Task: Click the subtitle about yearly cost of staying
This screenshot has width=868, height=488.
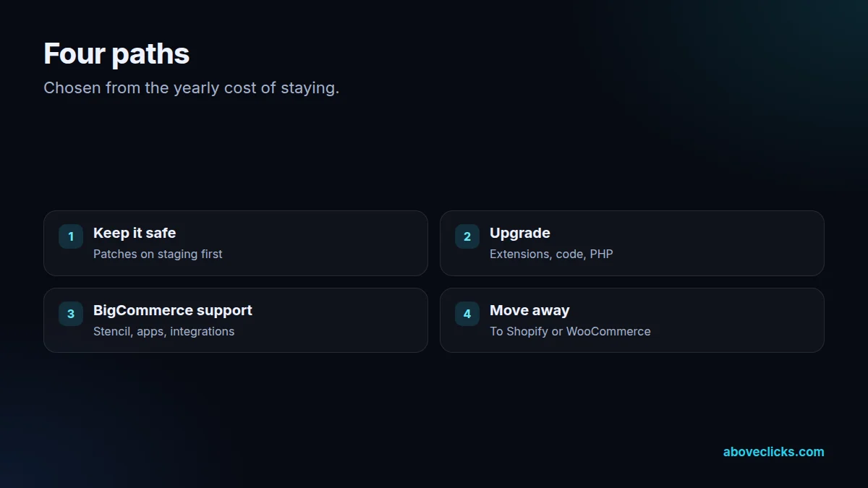Action: (x=191, y=88)
